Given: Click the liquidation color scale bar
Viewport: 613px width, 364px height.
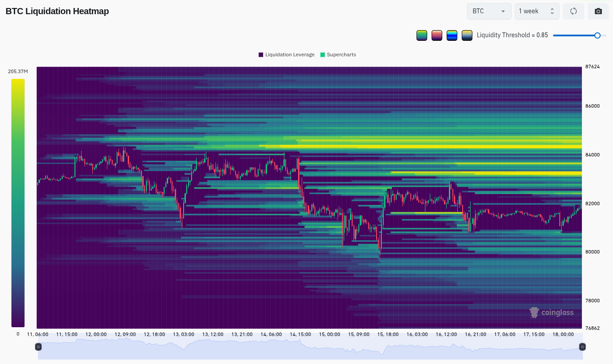Looking at the screenshot, I should pyautogui.click(x=18, y=203).
